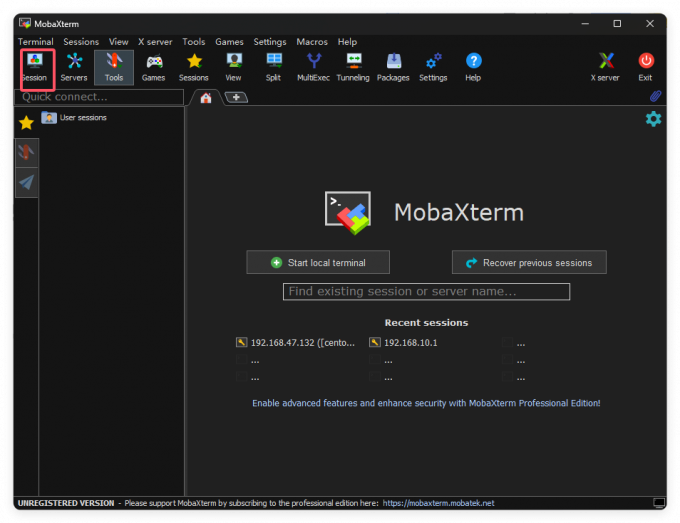Click Start local terminal button

pyautogui.click(x=318, y=262)
